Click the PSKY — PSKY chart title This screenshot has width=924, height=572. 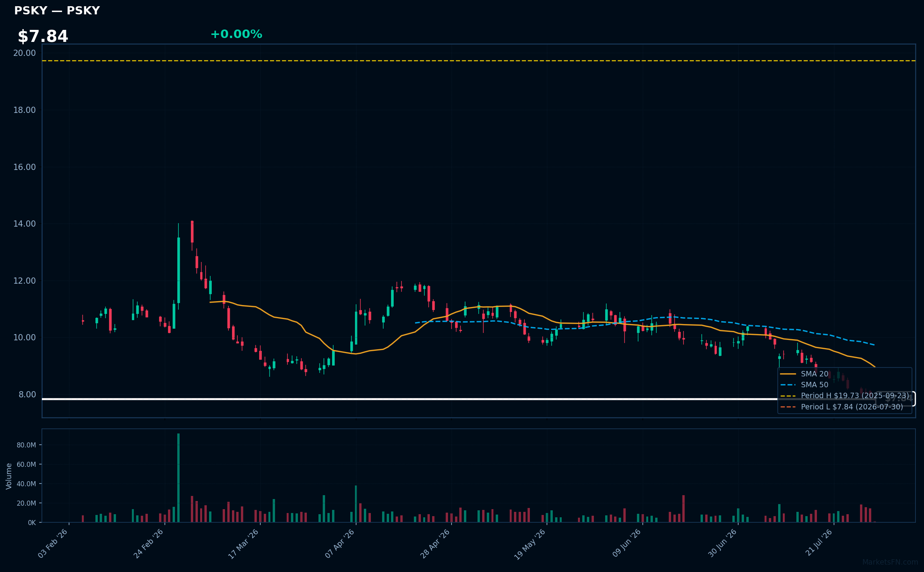[57, 11]
